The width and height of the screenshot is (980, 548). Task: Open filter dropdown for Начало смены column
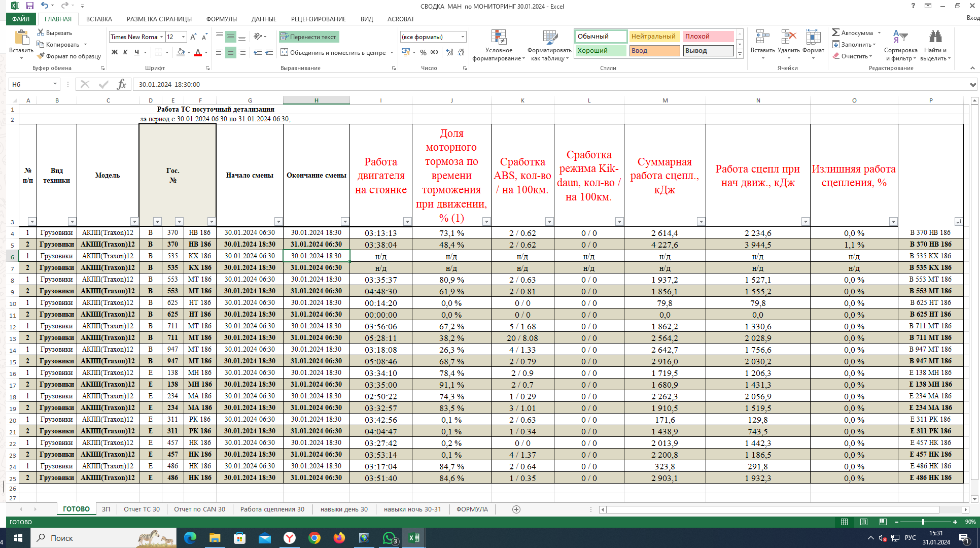[x=278, y=221]
